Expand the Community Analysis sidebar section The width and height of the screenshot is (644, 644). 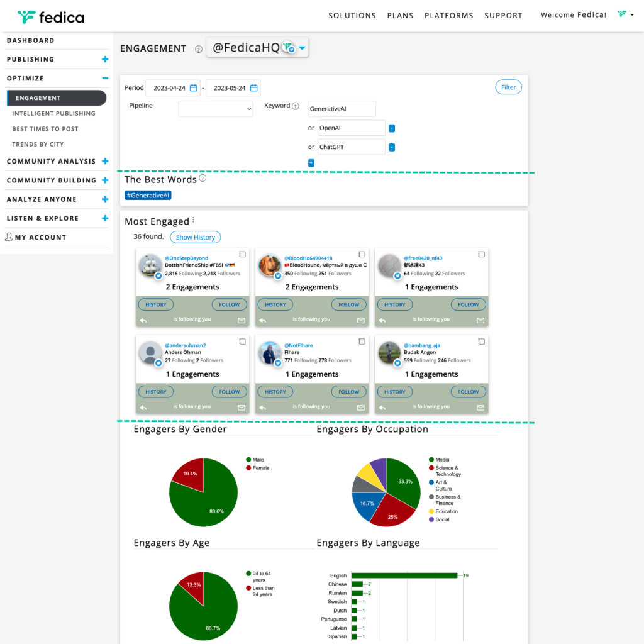click(x=104, y=162)
